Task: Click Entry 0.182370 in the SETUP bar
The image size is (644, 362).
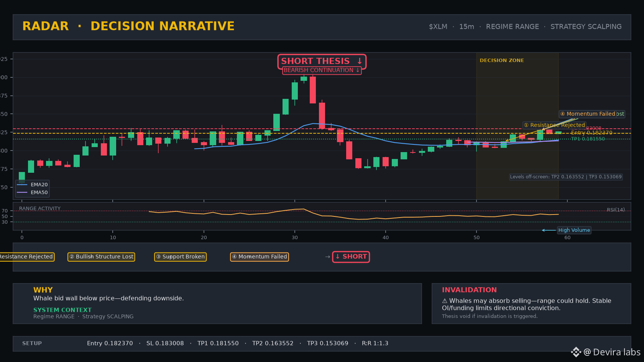Action: (110, 344)
